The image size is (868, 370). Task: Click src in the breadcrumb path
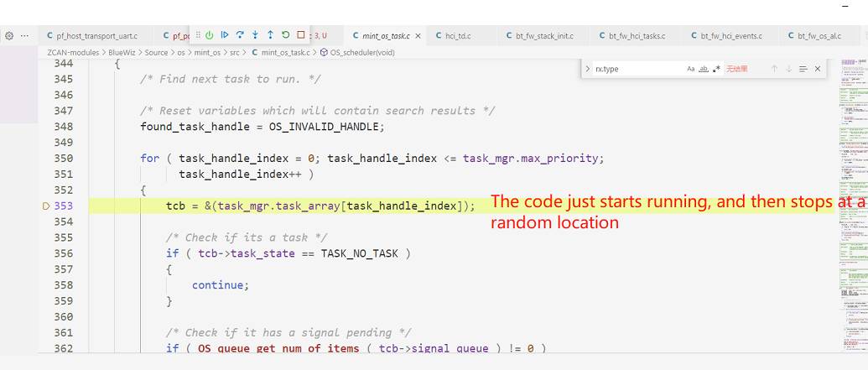tap(235, 53)
